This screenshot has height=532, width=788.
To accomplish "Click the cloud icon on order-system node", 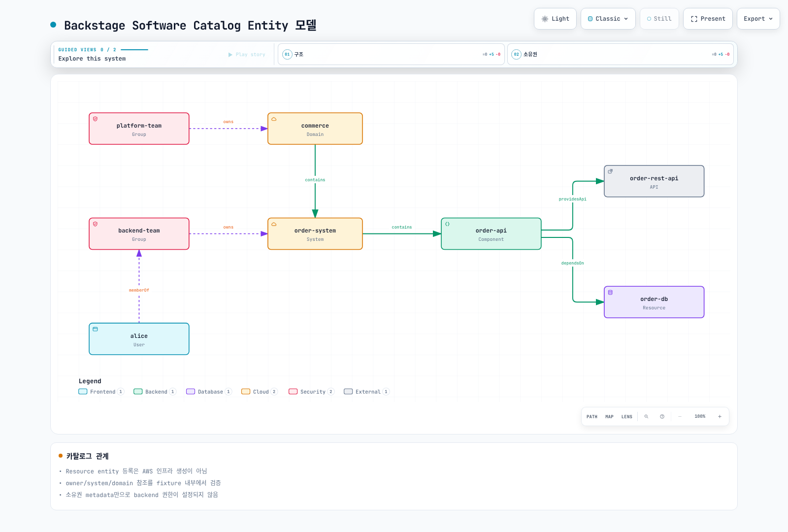I will [x=274, y=224].
